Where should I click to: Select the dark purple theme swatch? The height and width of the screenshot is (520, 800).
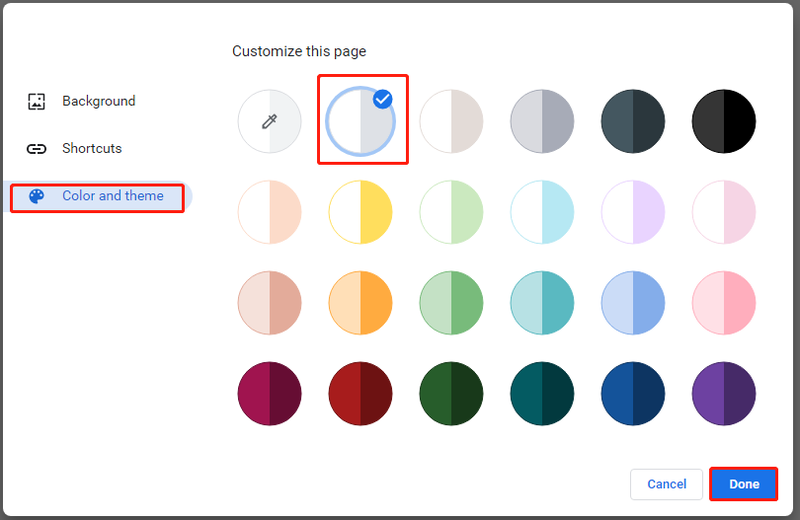[x=723, y=393]
